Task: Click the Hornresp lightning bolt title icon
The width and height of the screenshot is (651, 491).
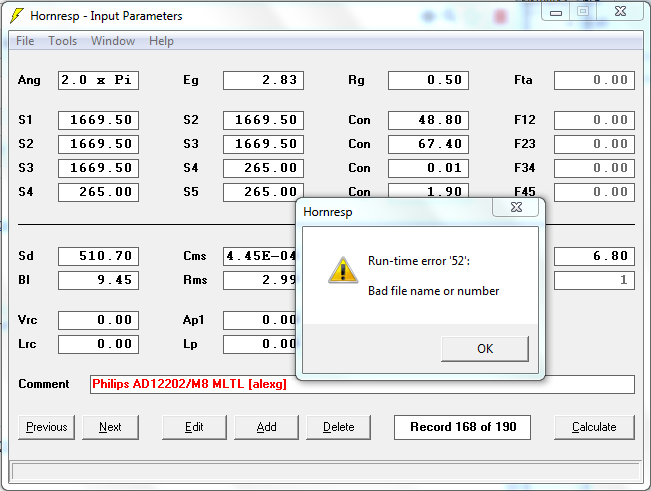Action: 17,16
